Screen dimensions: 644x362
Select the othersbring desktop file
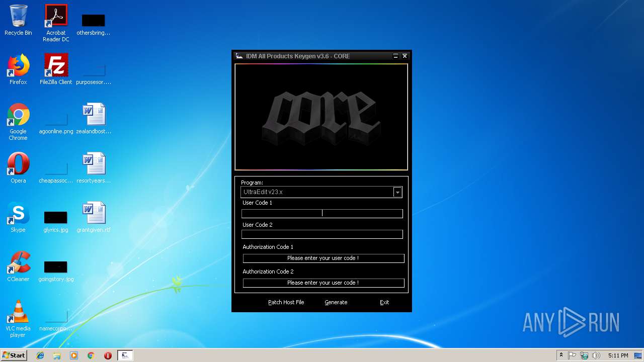point(93,23)
